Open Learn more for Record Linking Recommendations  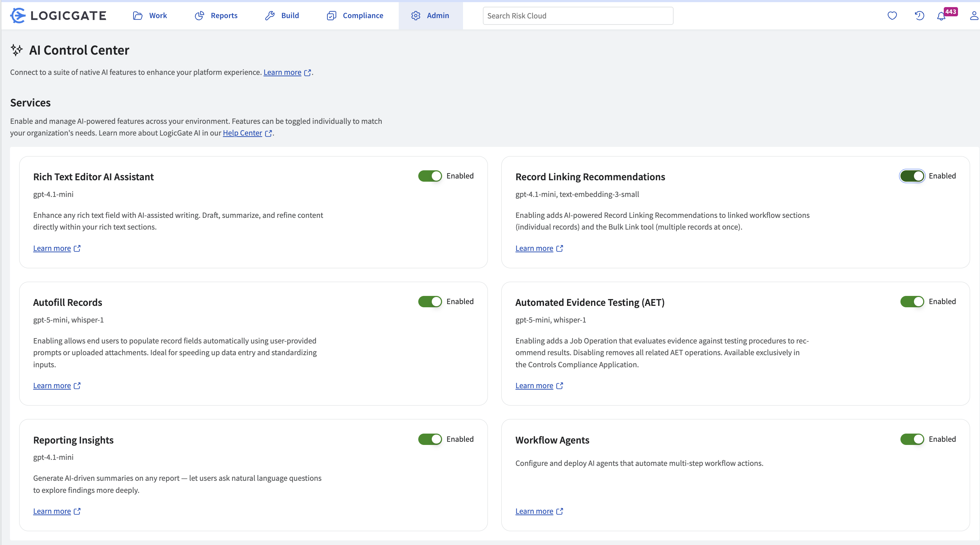tap(534, 248)
